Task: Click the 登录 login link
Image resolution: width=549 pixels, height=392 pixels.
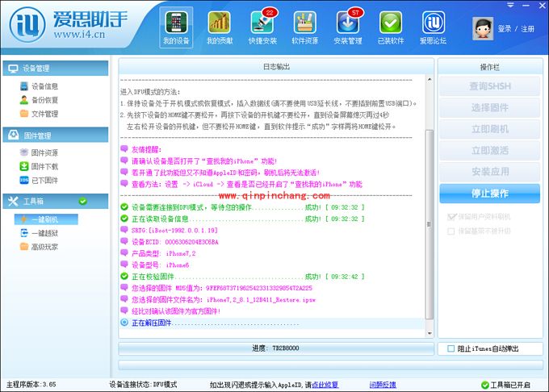Action: 505,29
